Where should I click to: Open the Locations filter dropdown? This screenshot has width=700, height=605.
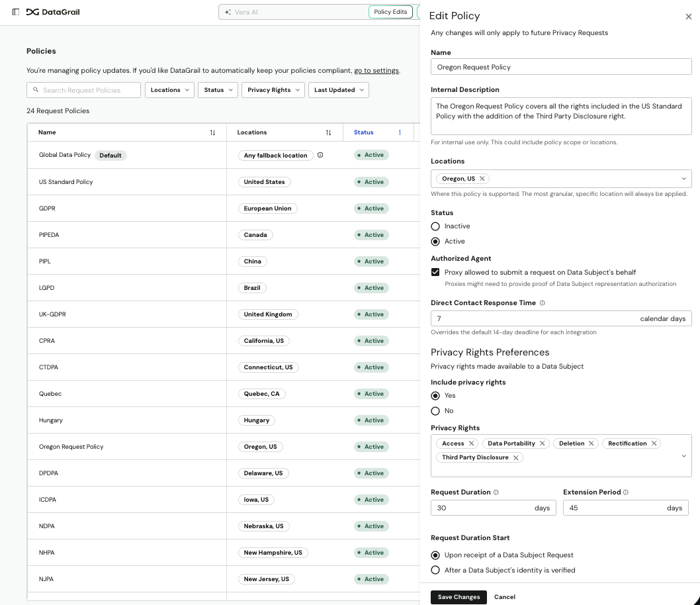[x=169, y=90]
